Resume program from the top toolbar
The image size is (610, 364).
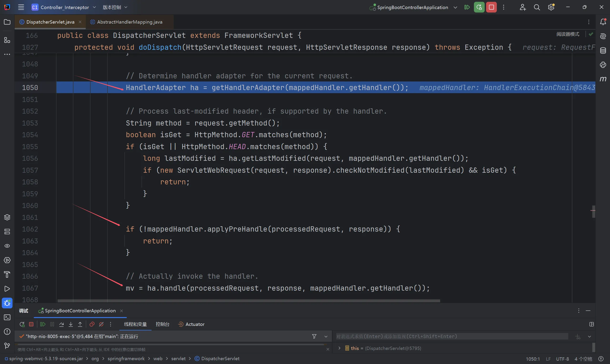click(467, 7)
